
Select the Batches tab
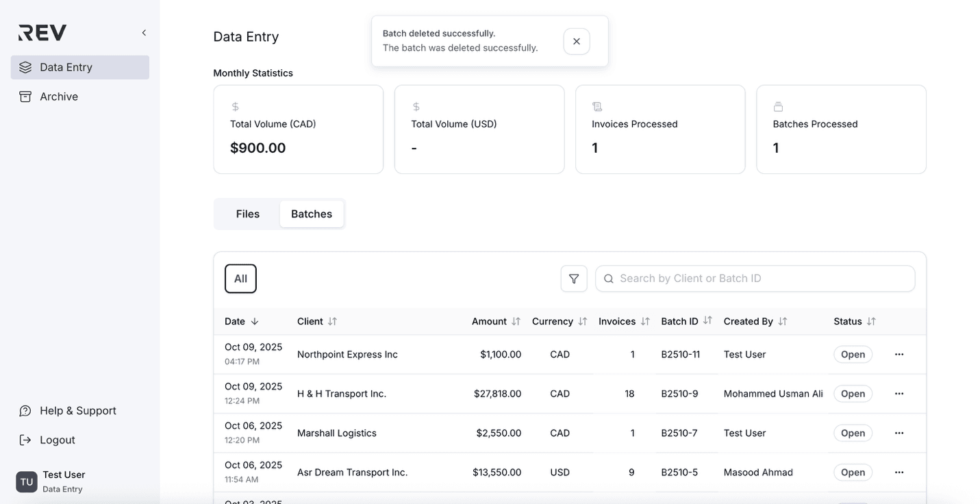312,214
